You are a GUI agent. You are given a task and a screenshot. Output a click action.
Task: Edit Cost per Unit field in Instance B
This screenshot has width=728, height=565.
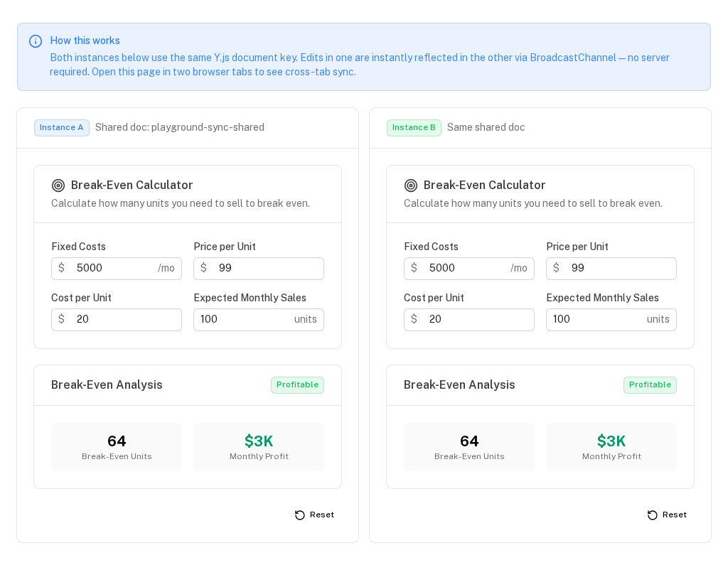click(469, 319)
